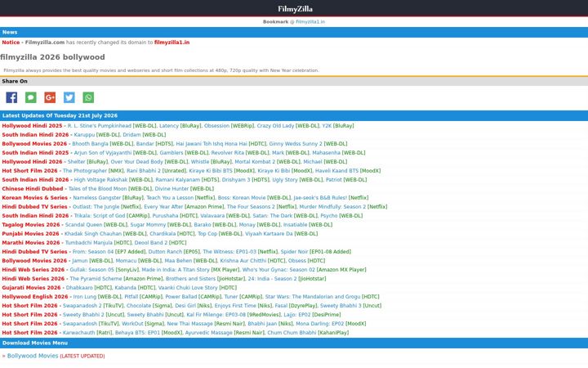Image resolution: width=588 pixels, height=368 pixels.
Task: Open The Pyramid Scheme link
Action: (96, 279)
